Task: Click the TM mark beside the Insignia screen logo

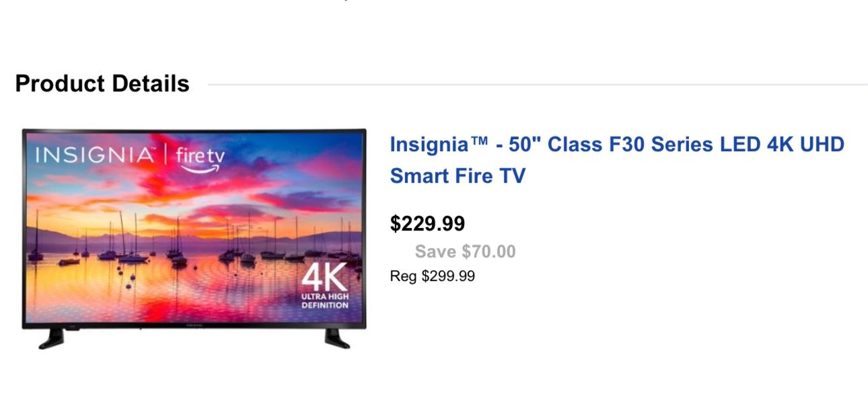Action: click(x=155, y=149)
